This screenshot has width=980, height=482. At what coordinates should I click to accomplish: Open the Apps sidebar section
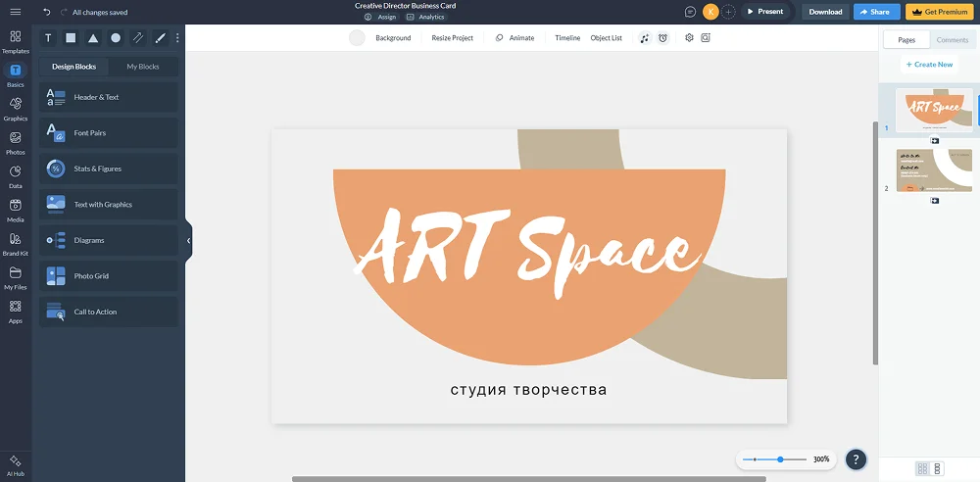tap(16, 312)
